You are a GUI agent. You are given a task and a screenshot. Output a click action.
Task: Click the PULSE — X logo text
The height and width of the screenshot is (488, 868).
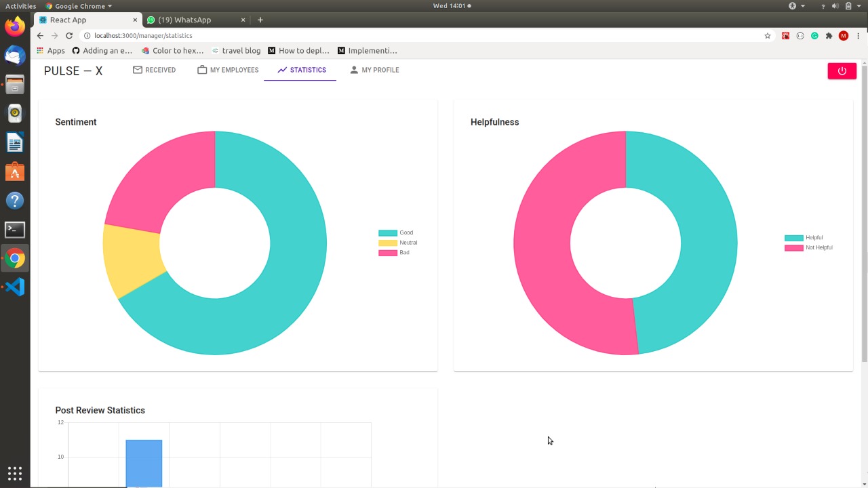click(x=73, y=70)
